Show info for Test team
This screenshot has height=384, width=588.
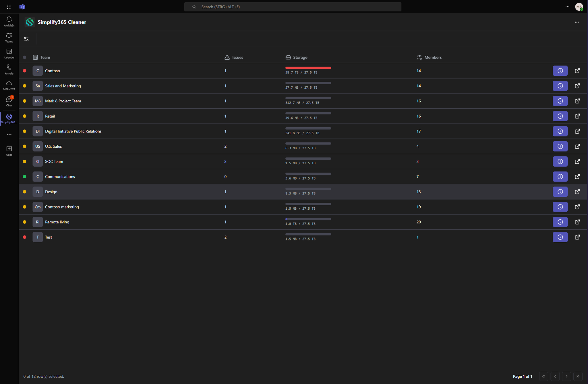click(560, 237)
